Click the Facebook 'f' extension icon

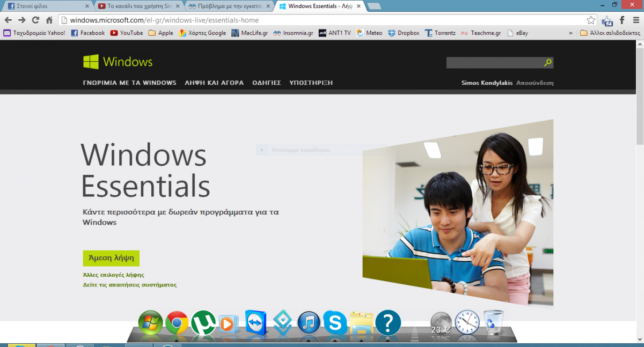(622, 20)
